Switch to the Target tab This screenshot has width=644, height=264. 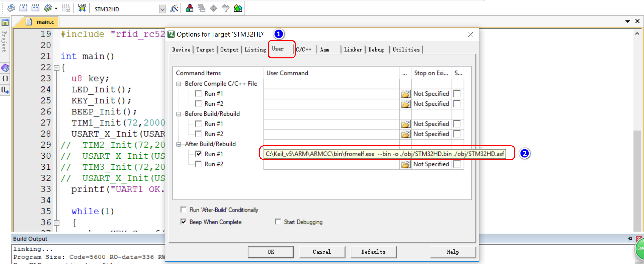click(205, 50)
